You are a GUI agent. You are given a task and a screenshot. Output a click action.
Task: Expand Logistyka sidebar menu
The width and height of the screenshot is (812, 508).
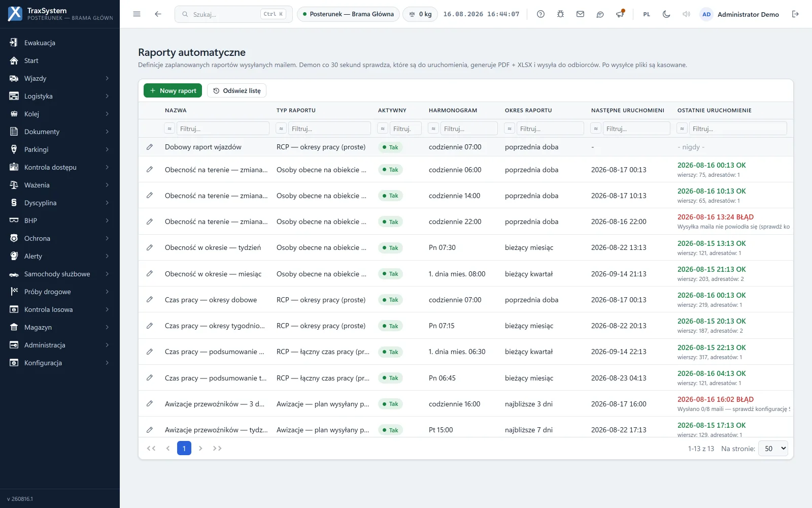pyautogui.click(x=60, y=96)
